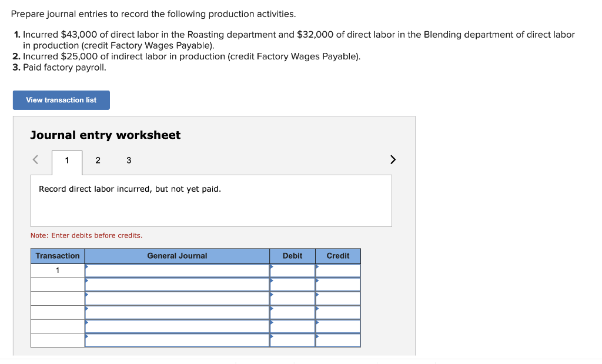Viewport: 602px width, 364px height.
Task: Click the instruction text area above the table
Action: (212, 200)
